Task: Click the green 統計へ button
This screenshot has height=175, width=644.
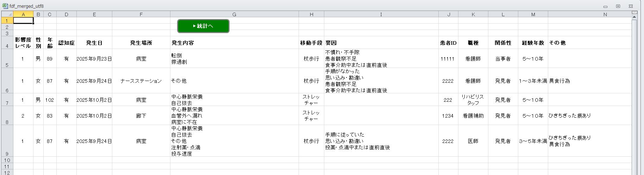Action: pyautogui.click(x=203, y=26)
